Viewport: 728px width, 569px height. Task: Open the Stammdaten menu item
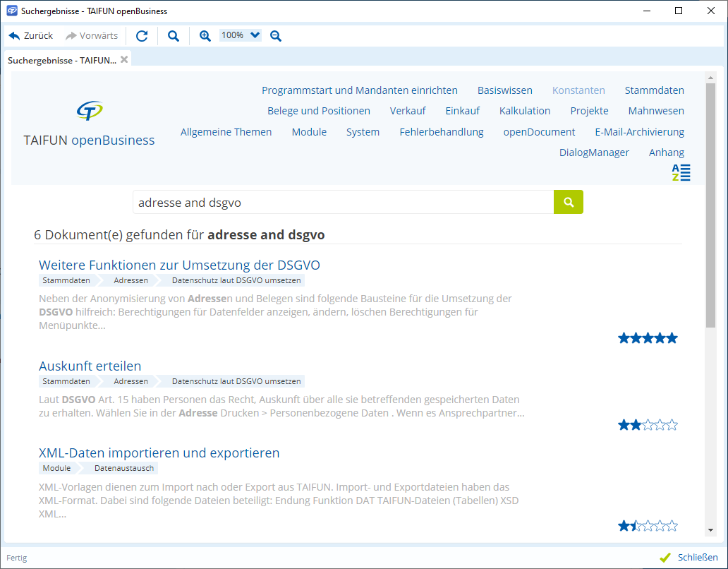[x=654, y=90]
